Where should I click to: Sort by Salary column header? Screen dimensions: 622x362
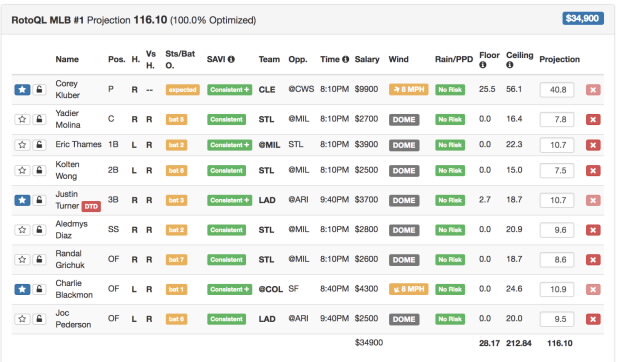pos(367,59)
